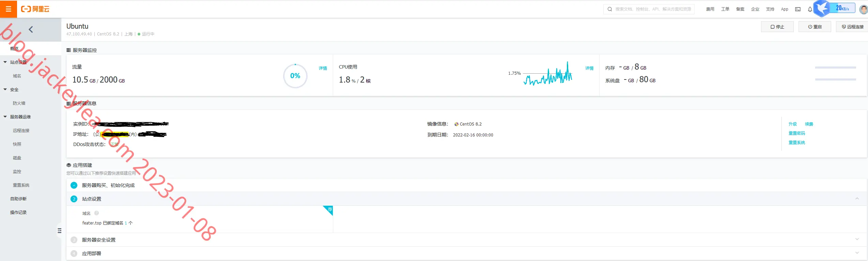Click the 重启 server button
Viewport: 868px width, 261px height.
(x=815, y=27)
